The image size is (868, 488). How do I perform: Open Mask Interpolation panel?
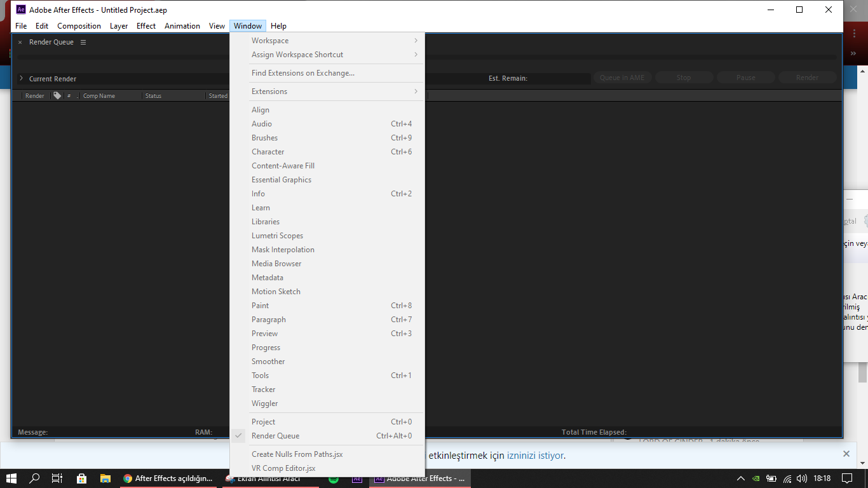point(327,250)
